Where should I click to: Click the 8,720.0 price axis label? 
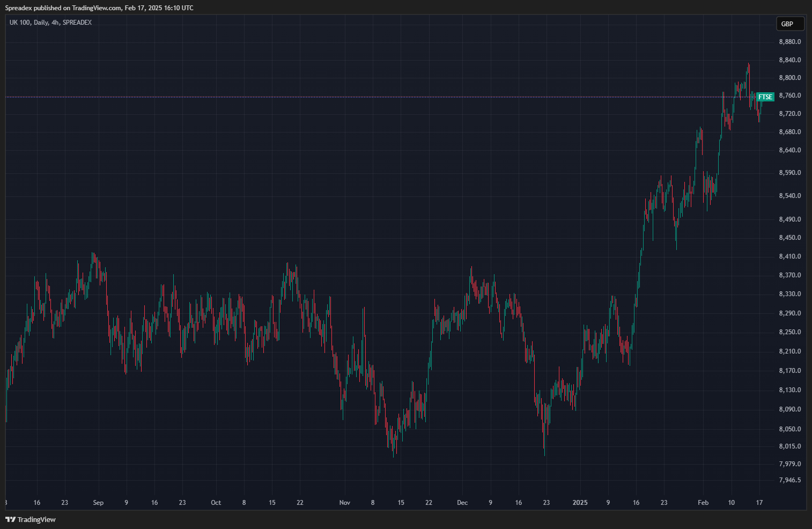790,114
